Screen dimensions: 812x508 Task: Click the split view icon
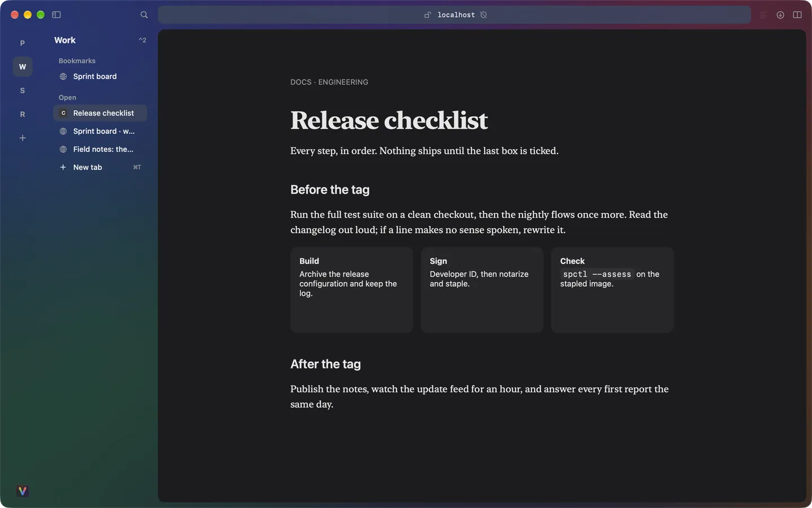pos(797,15)
